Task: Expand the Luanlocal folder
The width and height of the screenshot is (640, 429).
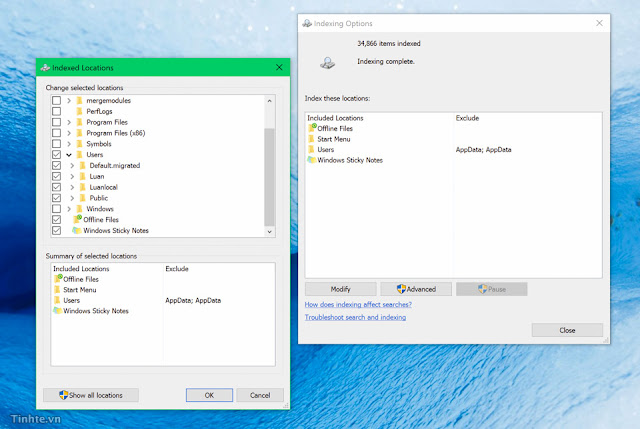Action: pyautogui.click(x=72, y=187)
